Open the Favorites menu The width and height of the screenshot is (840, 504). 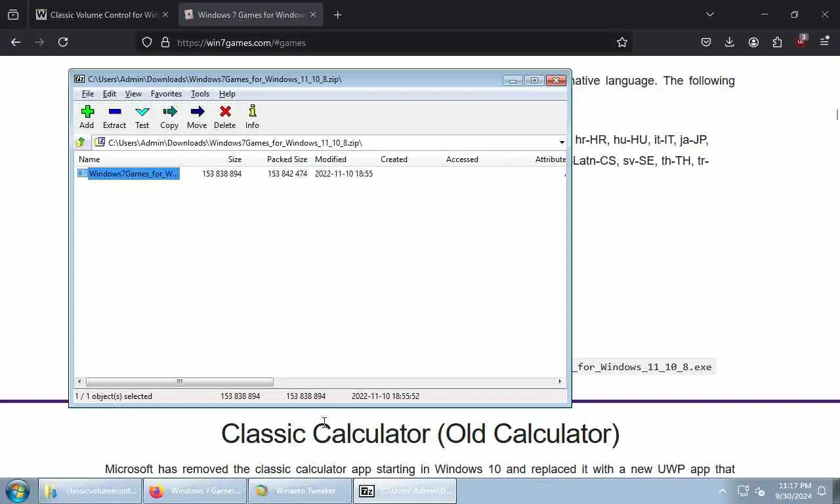pyautogui.click(x=166, y=94)
